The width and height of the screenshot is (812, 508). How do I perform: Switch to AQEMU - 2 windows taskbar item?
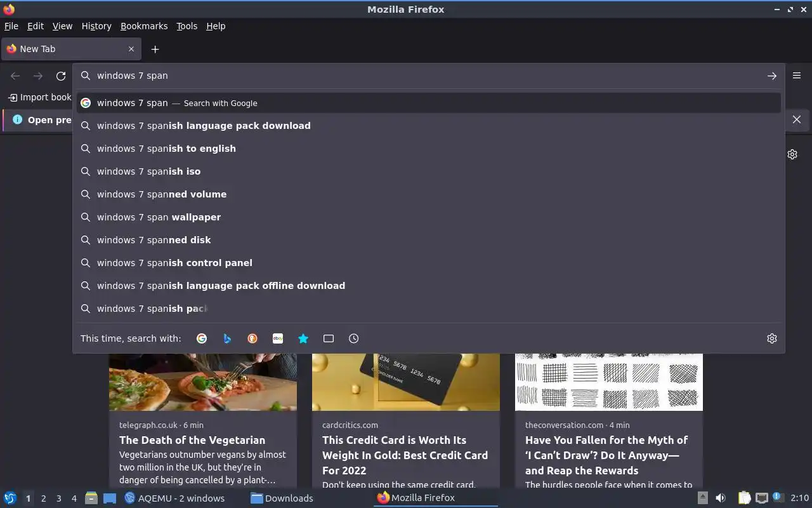pos(174,498)
